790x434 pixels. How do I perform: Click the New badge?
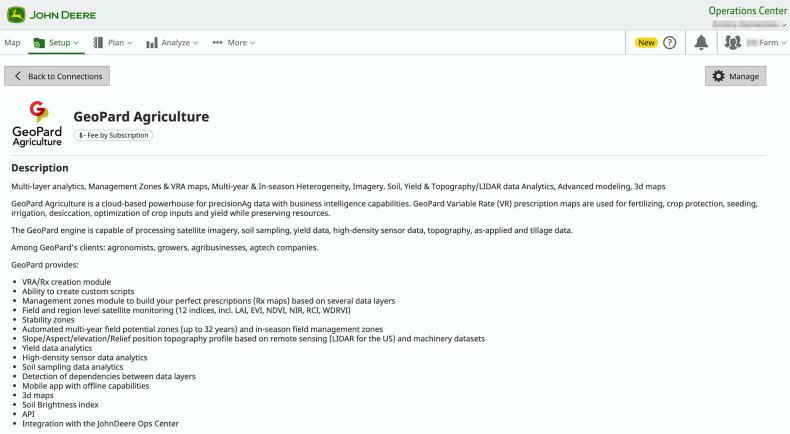pyautogui.click(x=646, y=43)
